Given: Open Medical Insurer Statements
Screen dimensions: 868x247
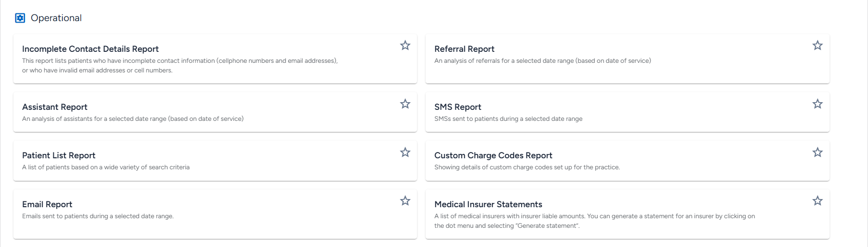Looking at the screenshot, I should click(488, 204).
